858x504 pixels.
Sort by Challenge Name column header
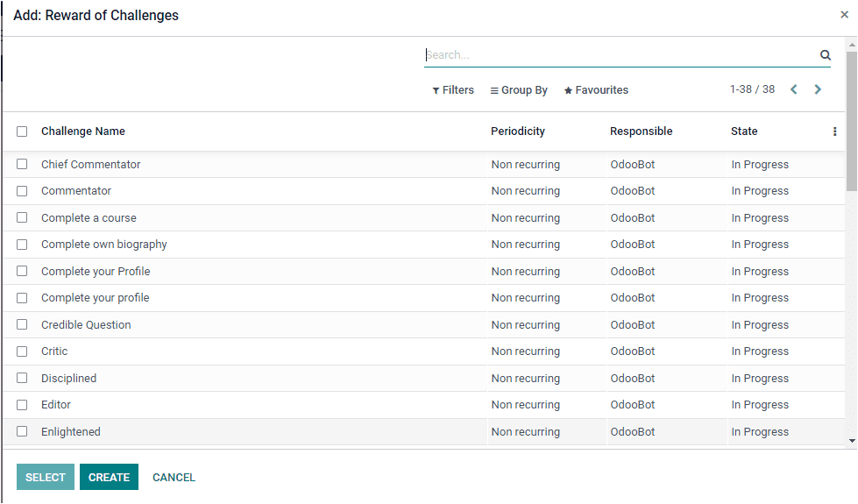click(83, 131)
